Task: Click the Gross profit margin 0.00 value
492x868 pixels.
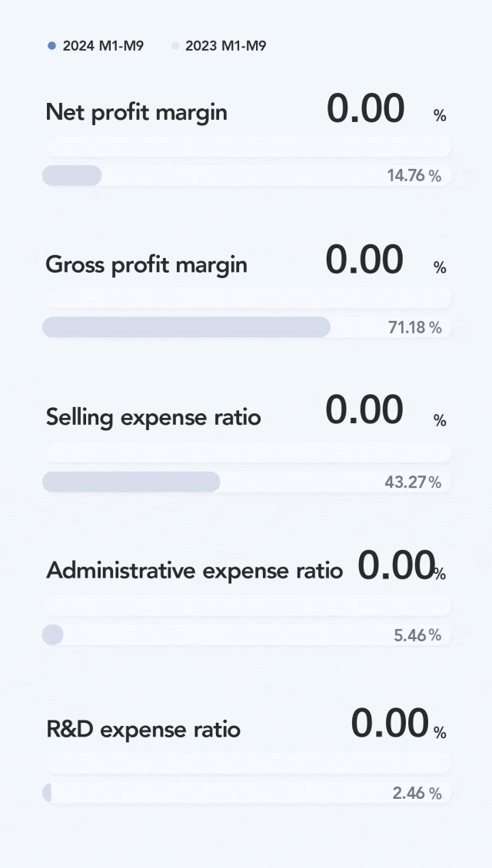Action: [364, 260]
